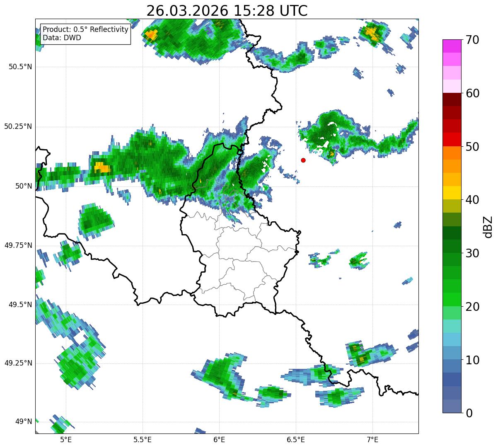Screen dimensions: 498x448
Task: Click the 6.5°E longitude label
Action: point(296,440)
